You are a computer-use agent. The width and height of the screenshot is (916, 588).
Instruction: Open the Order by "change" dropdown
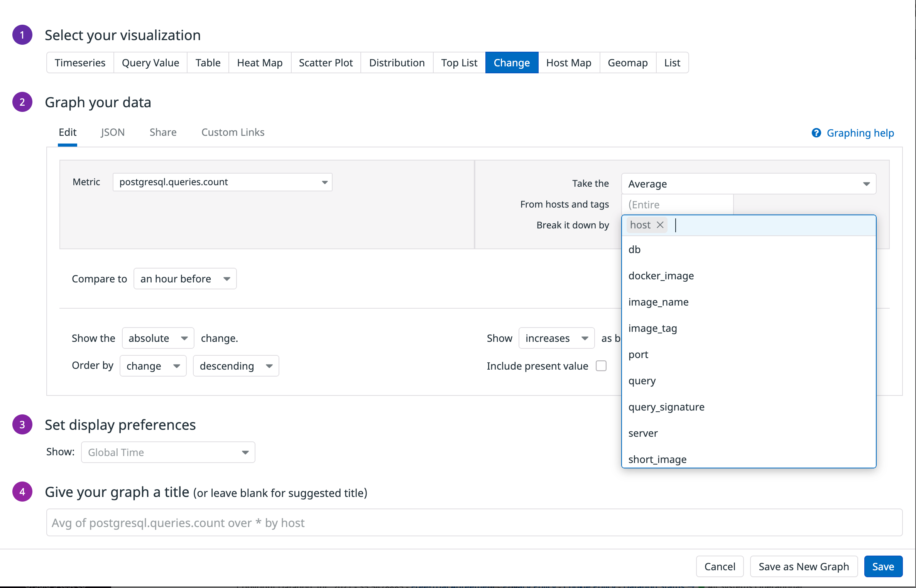(x=153, y=366)
